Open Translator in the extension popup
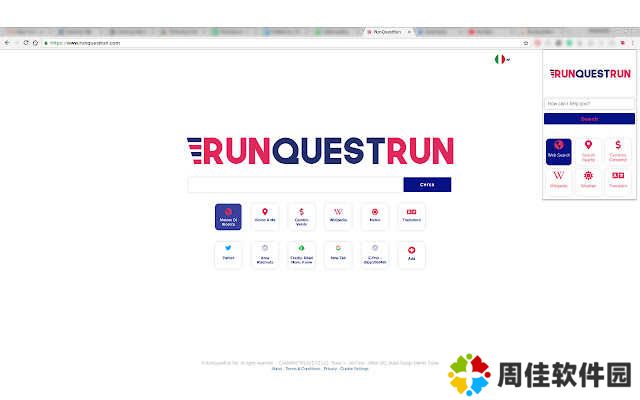The width and height of the screenshot is (640, 400). pyautogui.click(x=618, y=180)
